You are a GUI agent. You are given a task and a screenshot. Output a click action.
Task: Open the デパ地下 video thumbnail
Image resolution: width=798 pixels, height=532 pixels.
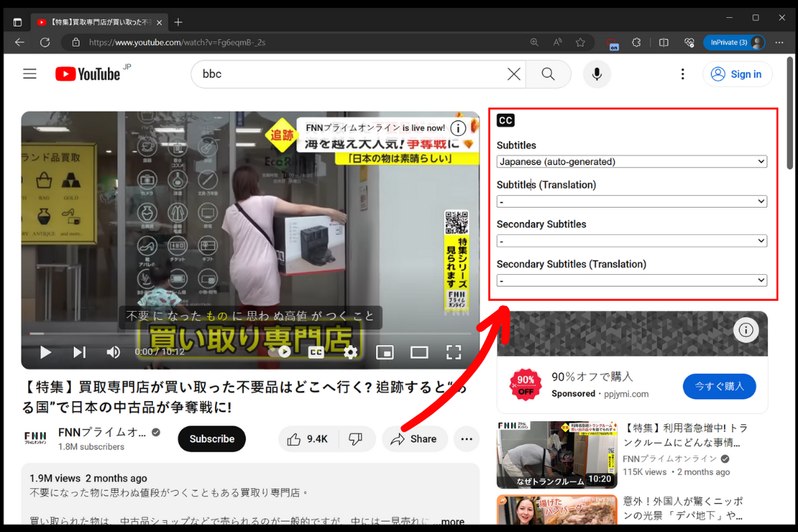tap(557, 510)
